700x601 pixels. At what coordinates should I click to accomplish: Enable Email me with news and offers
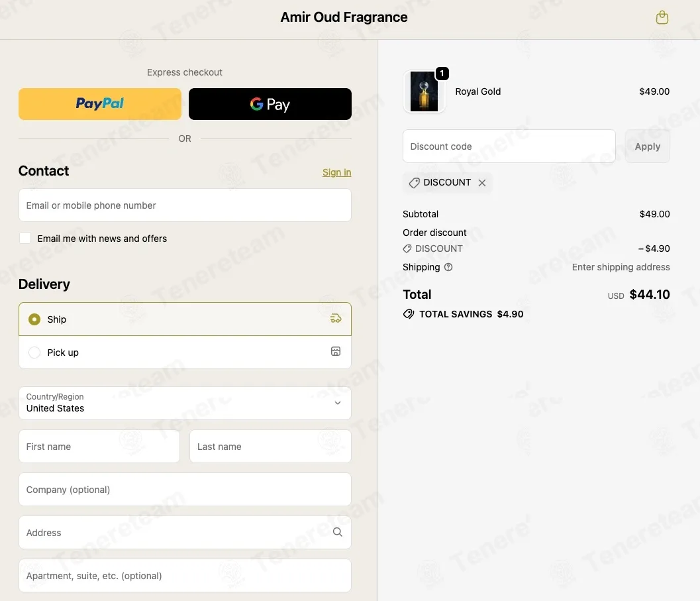tap(25, 238)
